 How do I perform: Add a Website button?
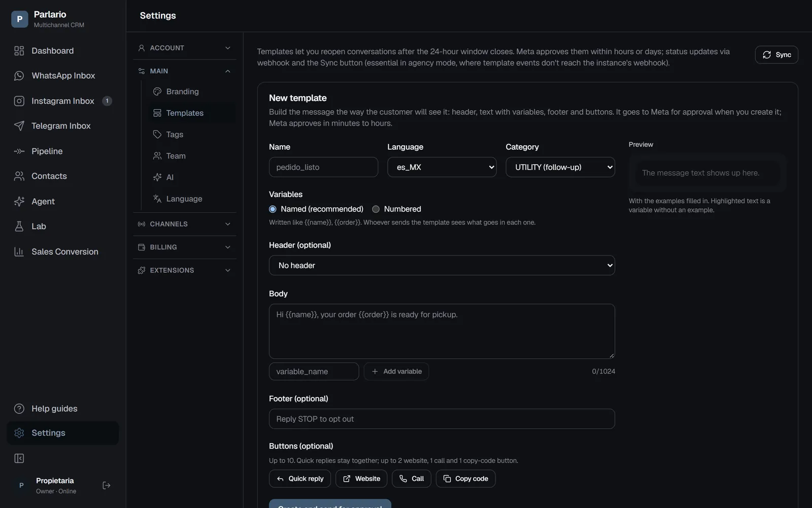click(361, 479)
